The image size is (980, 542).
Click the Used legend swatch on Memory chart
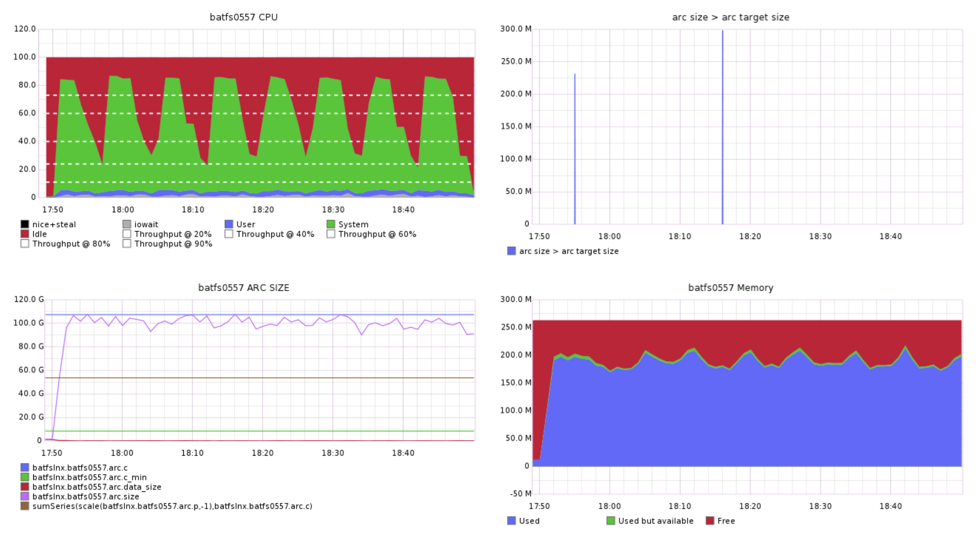511,521
